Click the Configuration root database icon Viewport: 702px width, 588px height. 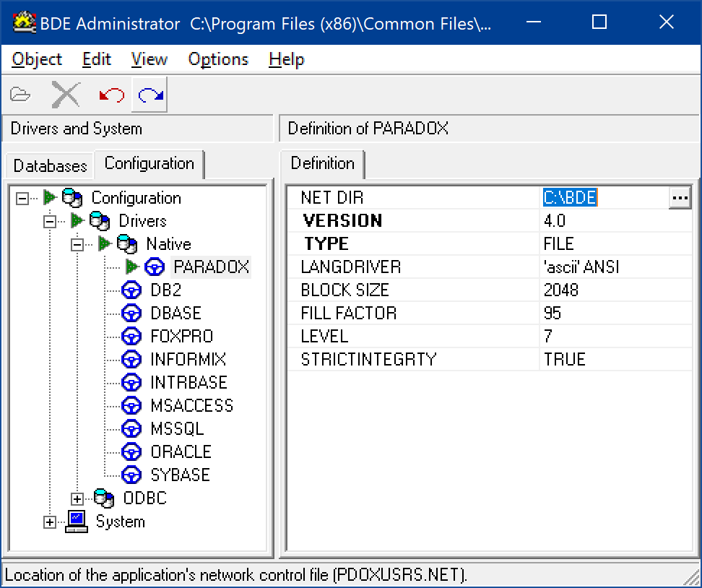[72, 197]
